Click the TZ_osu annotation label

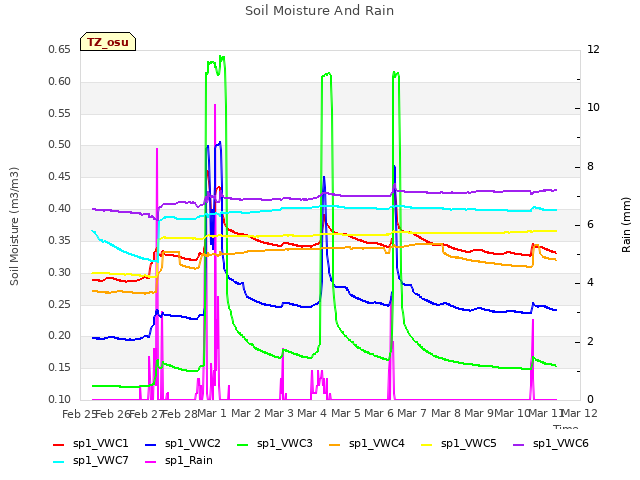tap(108, 42)
